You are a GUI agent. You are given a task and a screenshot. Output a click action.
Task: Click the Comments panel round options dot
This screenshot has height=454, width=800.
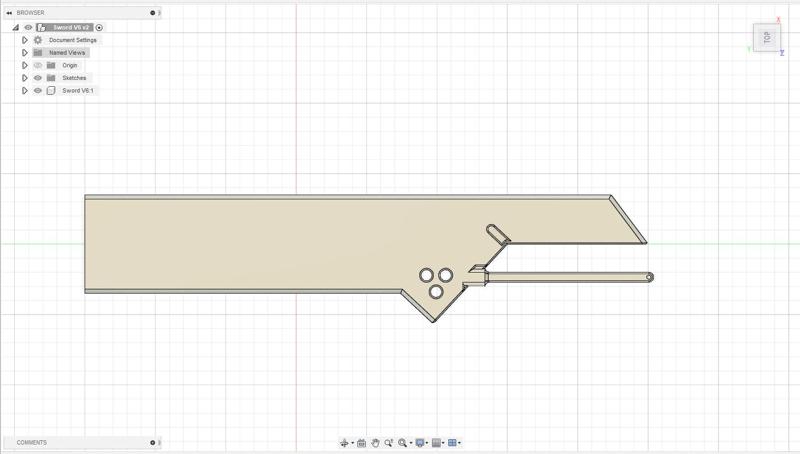pos(153,442)
